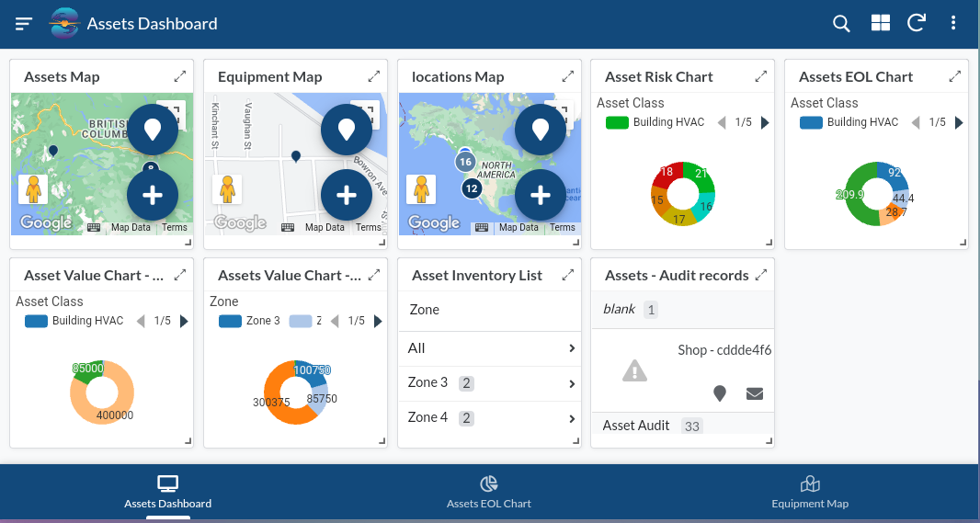Go to previous legend page in Assets EOL Chart

click(916, 122)
